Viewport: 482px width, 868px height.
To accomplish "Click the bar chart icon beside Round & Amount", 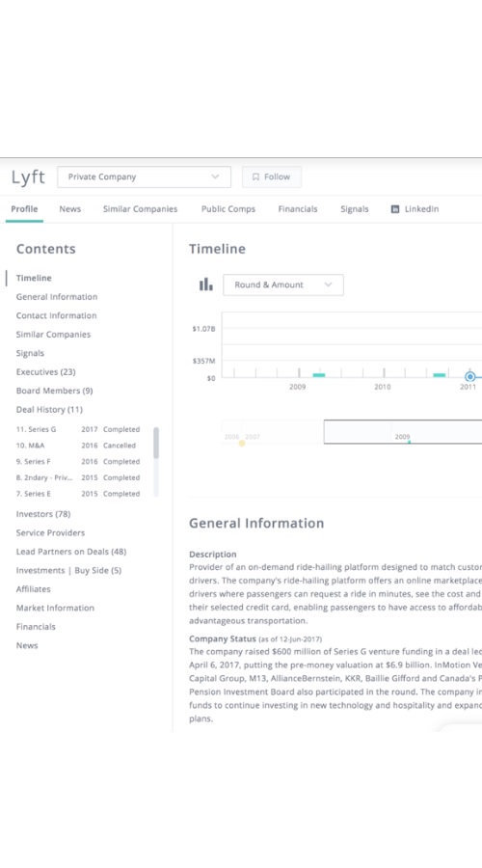I will (206, 285).
